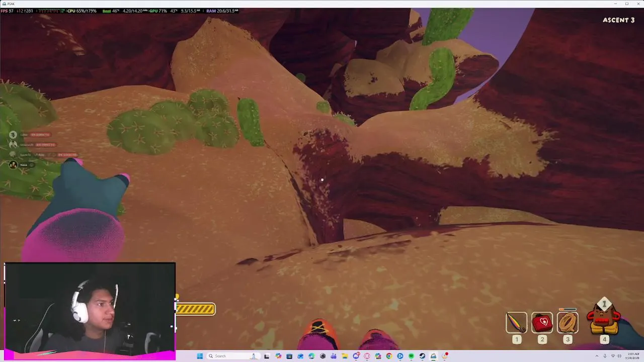Click the slot 4 number key label
This screenshot has width=644, height=362.
604,340
